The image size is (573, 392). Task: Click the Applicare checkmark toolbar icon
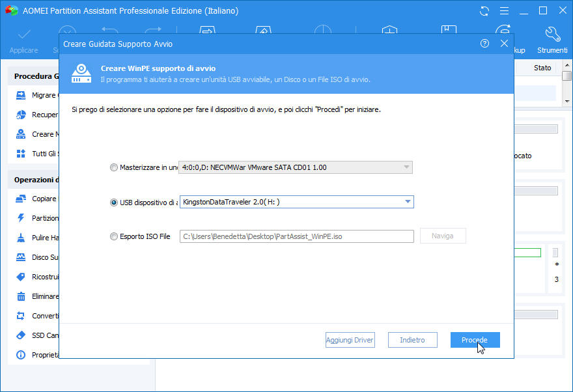(24, 35)
